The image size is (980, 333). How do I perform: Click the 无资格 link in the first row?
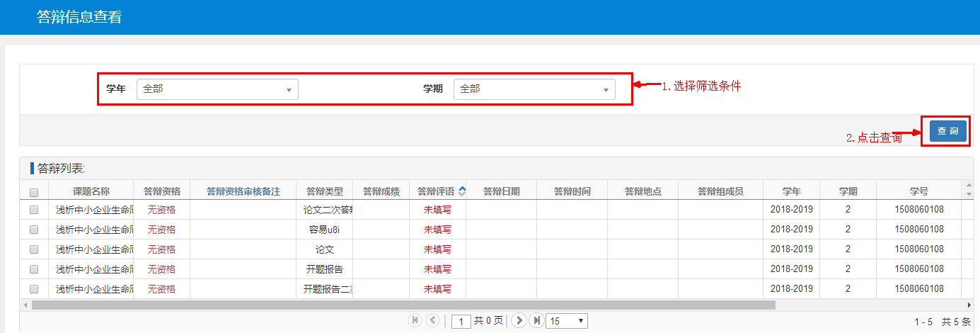click(161, 210)
